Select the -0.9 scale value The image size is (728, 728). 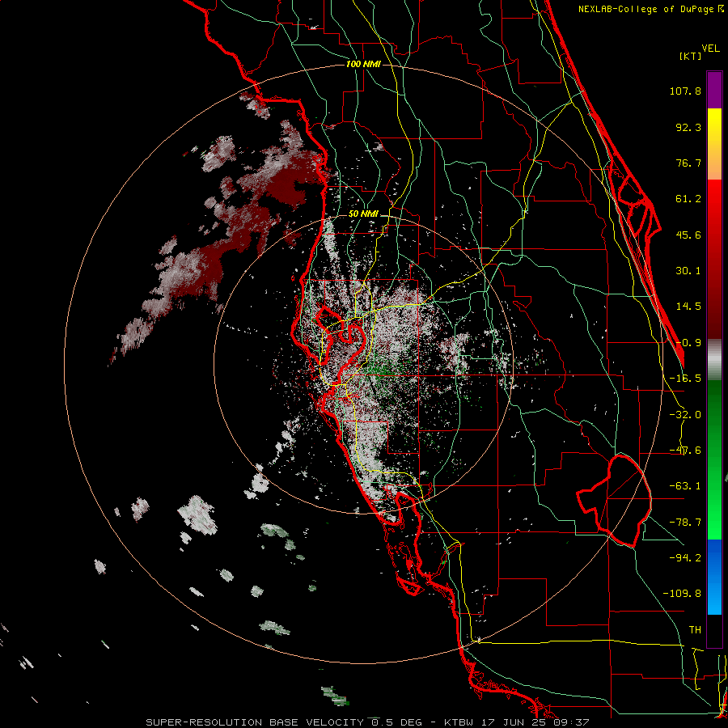(x=688, y=343)
